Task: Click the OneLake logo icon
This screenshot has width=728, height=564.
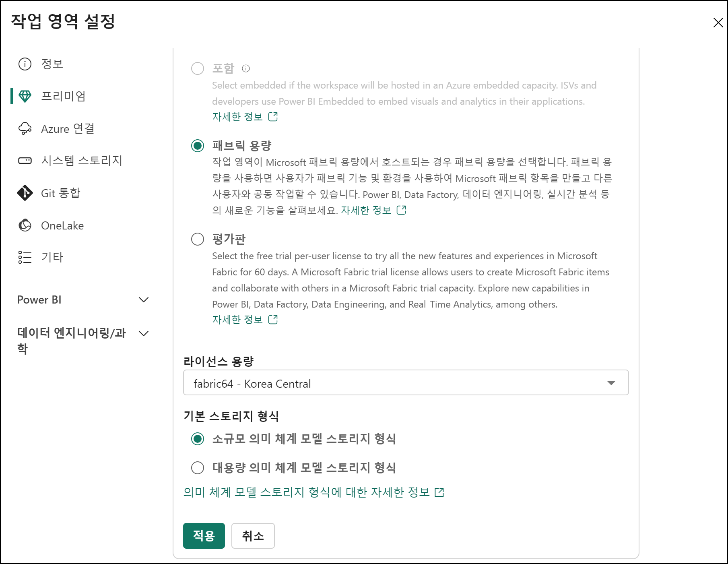Action: click(x=25, y=225)
